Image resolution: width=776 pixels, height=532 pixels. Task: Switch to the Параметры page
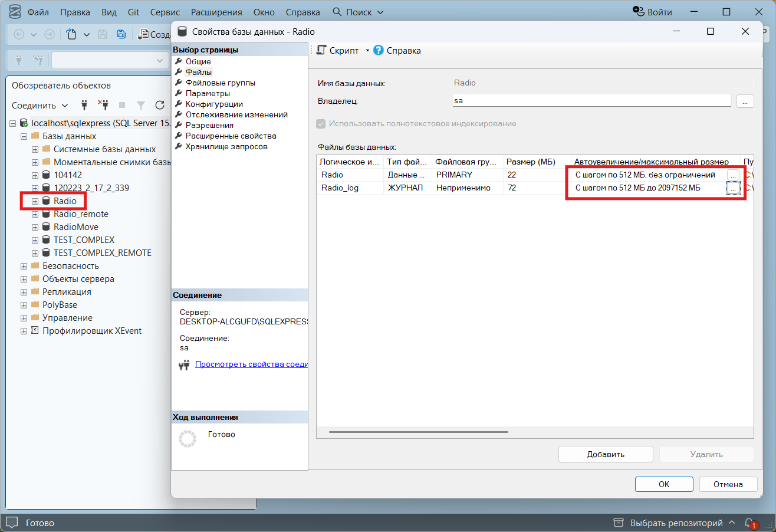(208, 93)
